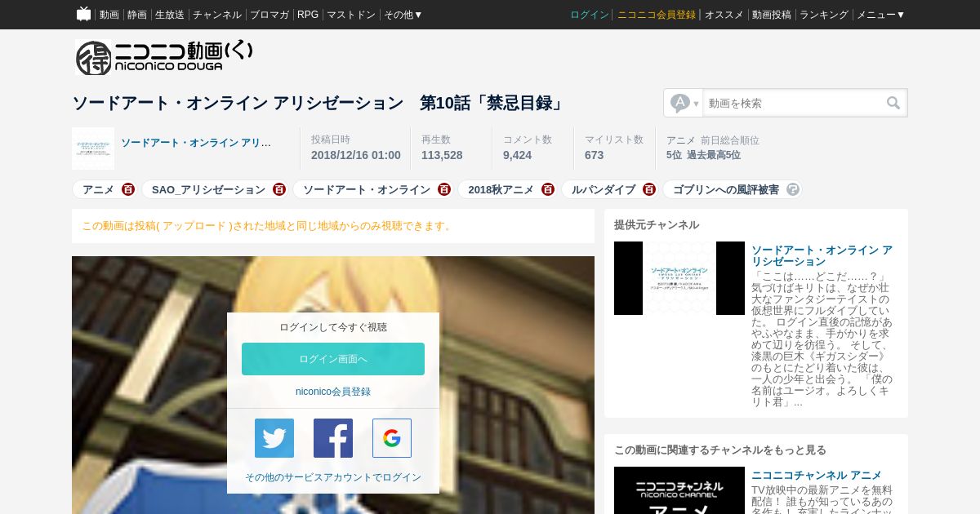Click the niconico会員登録 link in login box
Screen dimensions: 980x514
(x=333, y=392)
